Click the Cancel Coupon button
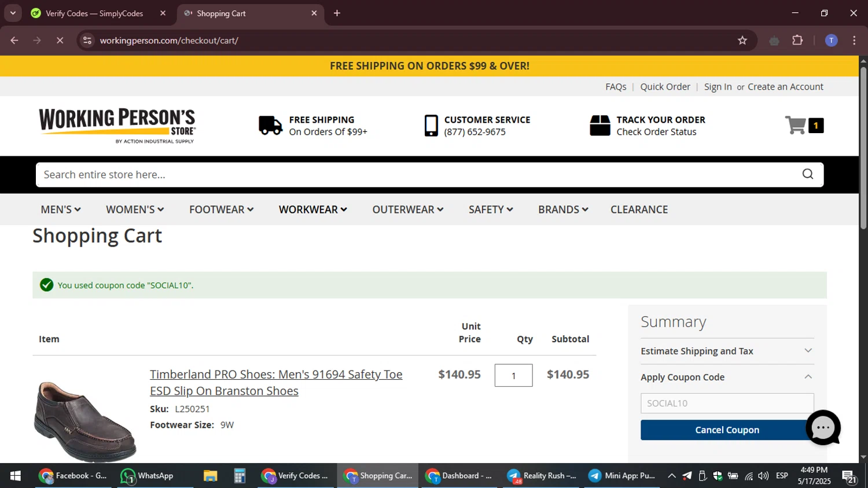This screenshot has width=868, height=488. pos(727,430)
